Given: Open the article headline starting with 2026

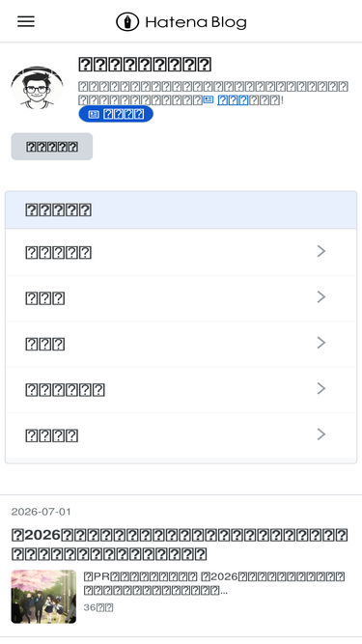Looking at the screenshot, I should 180,545.
